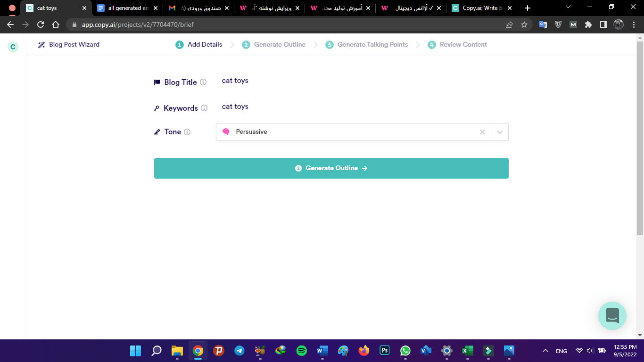Click the Copy.ai logo in sidebar
Image resolution: width=644 pixels, height=362 pixels.
tap(13, 46)
